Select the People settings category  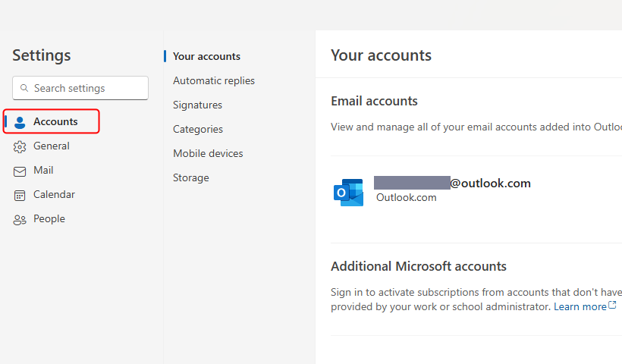(49, 218)
